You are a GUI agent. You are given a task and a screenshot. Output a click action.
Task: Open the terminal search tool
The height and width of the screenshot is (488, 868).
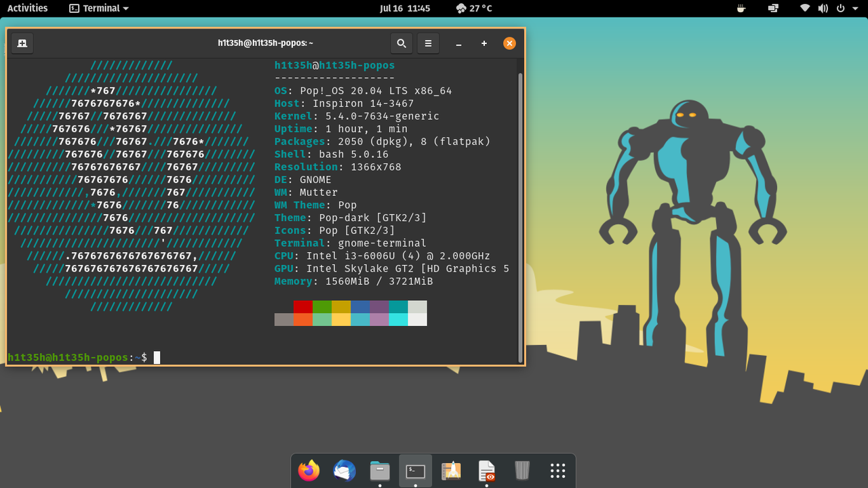click(401, 43)
